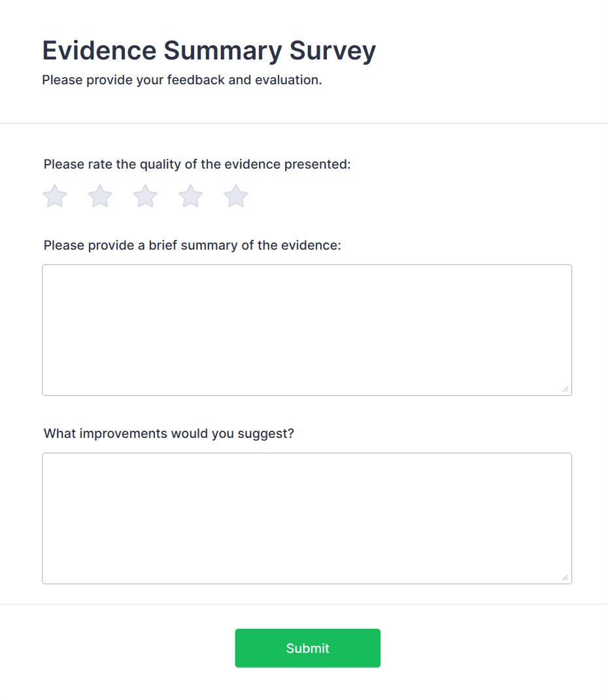Click the evidence summary text box

(x=307, y=329)
